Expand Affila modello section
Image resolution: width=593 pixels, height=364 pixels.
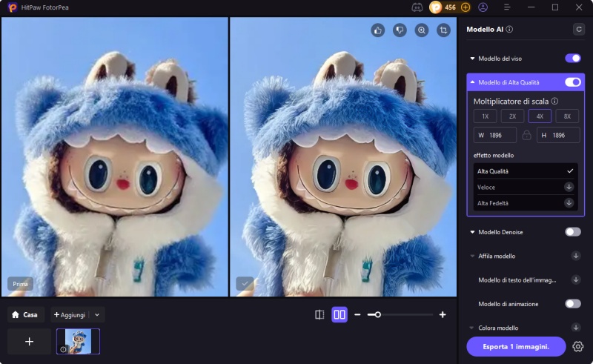(472, 257)
